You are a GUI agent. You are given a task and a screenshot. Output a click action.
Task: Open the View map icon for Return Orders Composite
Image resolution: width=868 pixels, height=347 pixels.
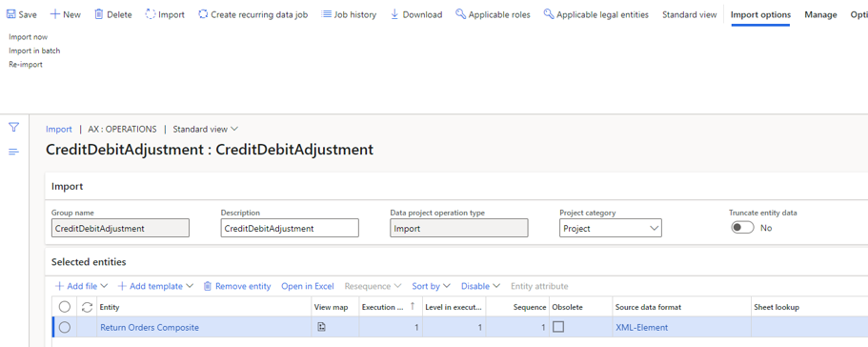click(321, 327)
